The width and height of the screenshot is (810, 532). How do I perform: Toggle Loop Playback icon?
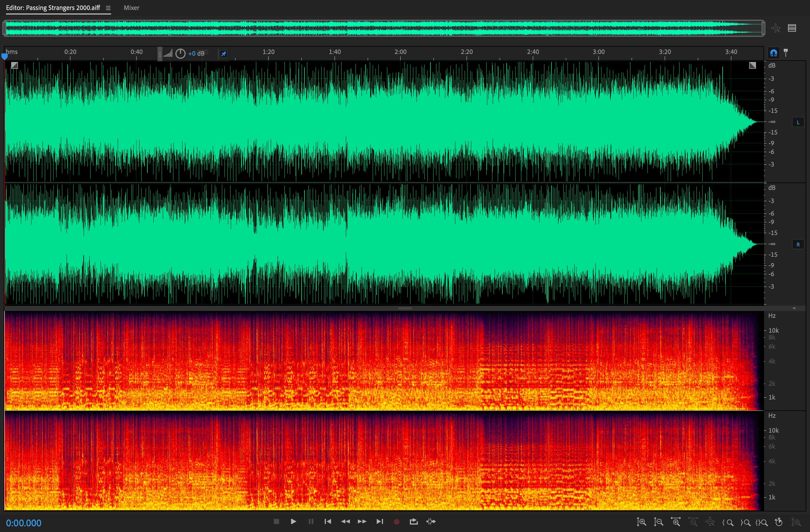414,521
